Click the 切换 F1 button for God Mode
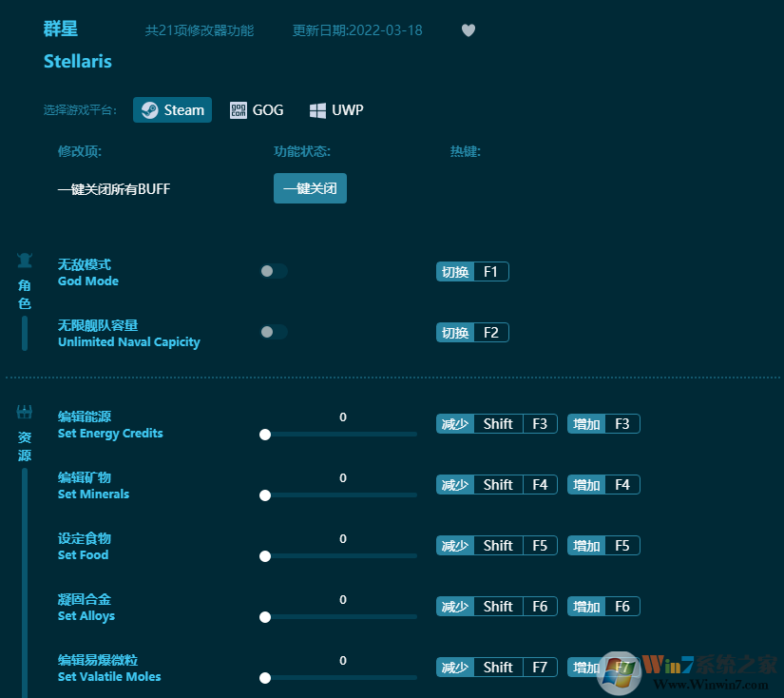 472,271
